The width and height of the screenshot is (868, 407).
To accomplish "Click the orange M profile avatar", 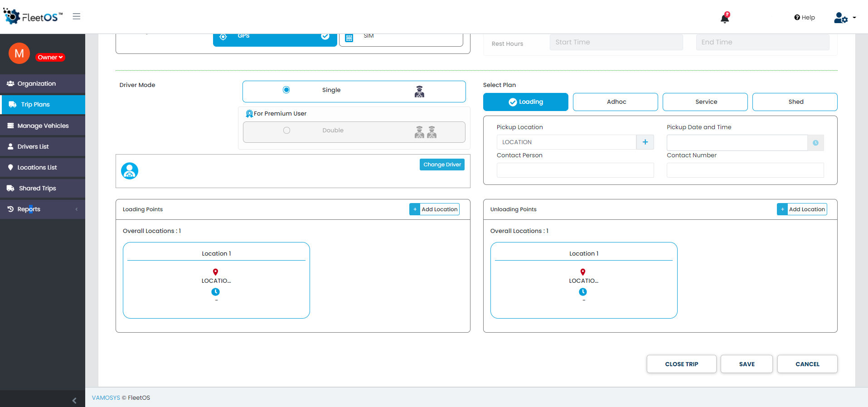I will [x=19, y=53].
